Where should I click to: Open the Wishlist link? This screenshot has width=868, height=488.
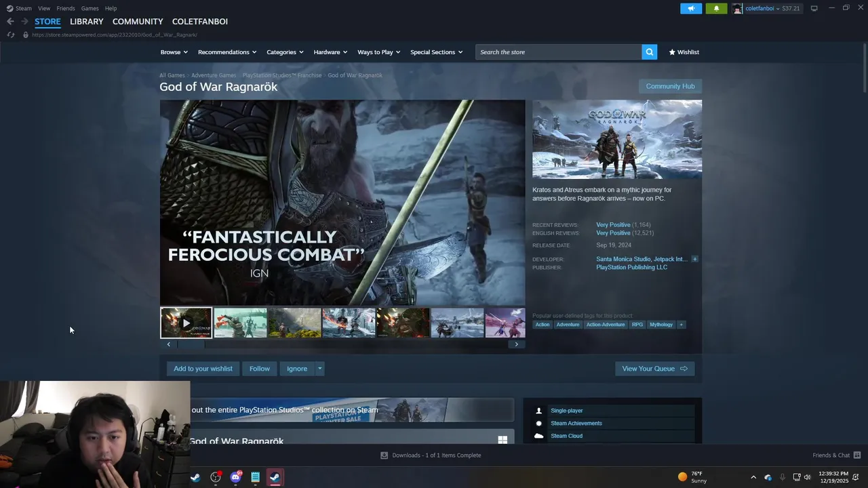tap(684, 52)
